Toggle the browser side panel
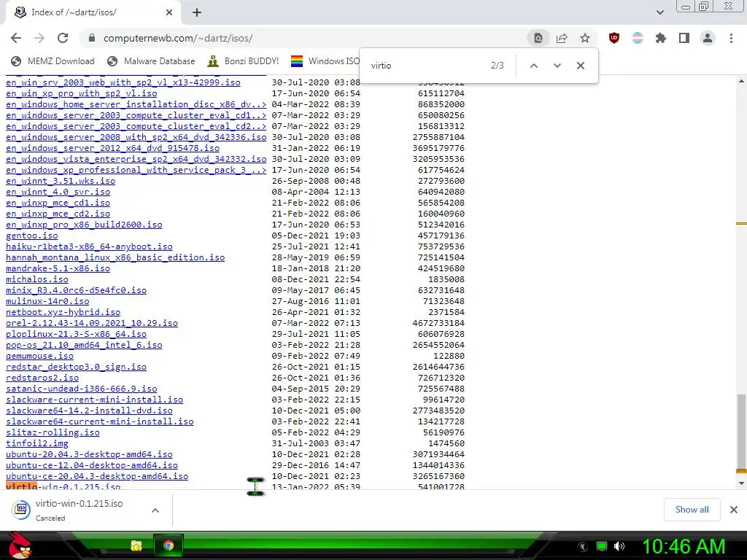This screenshot has height=560, width=747. coord(684,38)
